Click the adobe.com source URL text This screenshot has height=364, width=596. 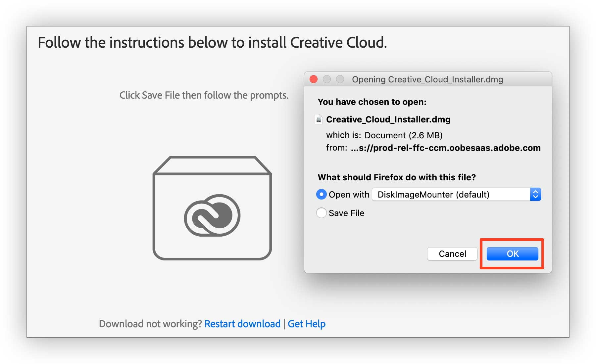445,148
